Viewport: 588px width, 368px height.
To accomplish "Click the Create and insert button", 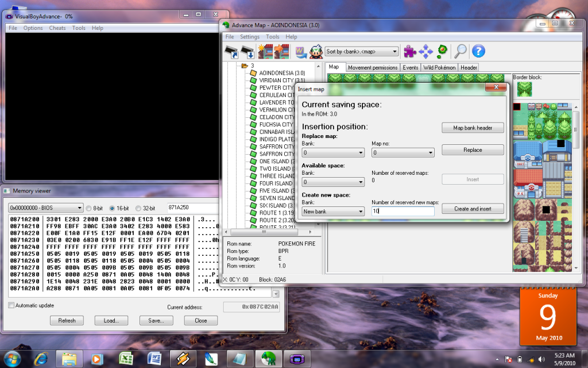I will pyautogui.click(x=473, y=209).
